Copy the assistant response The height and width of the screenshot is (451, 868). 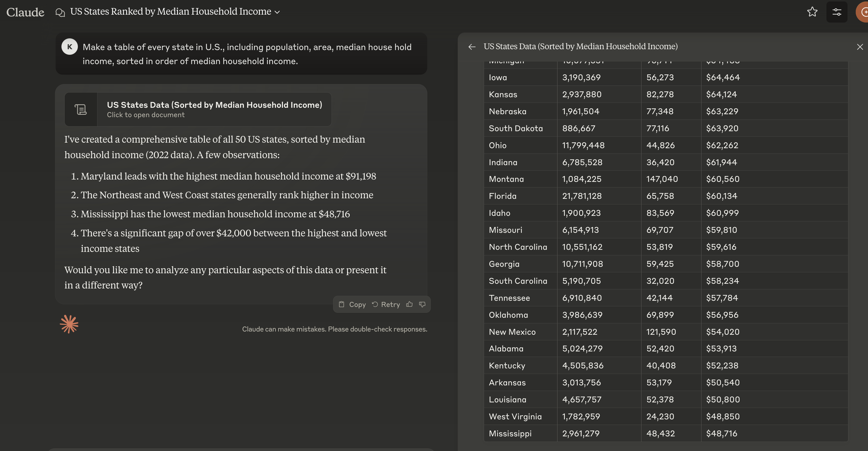point(352,304)
